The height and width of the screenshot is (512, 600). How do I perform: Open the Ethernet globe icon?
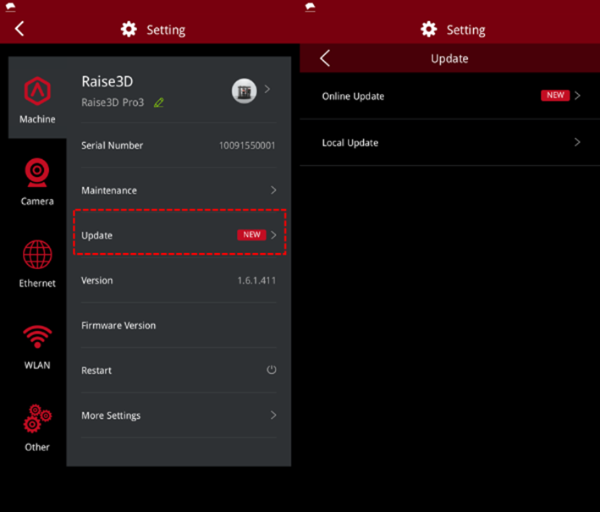37,262
